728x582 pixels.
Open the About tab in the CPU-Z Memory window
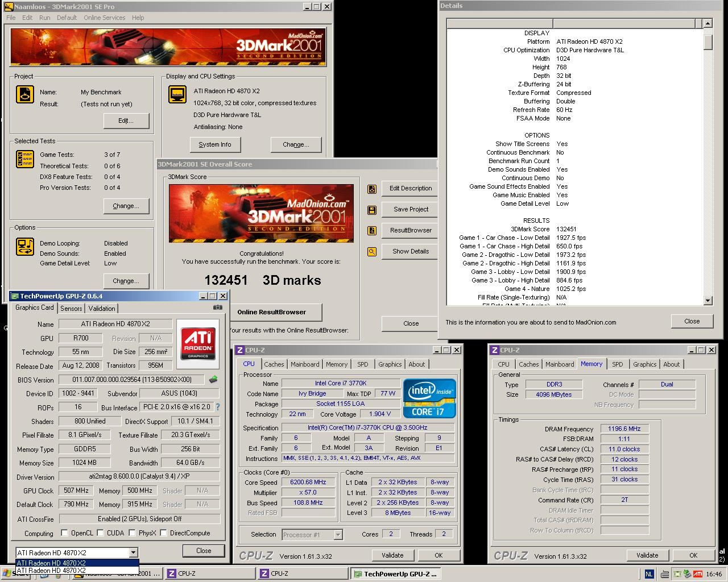coord(672,364)
